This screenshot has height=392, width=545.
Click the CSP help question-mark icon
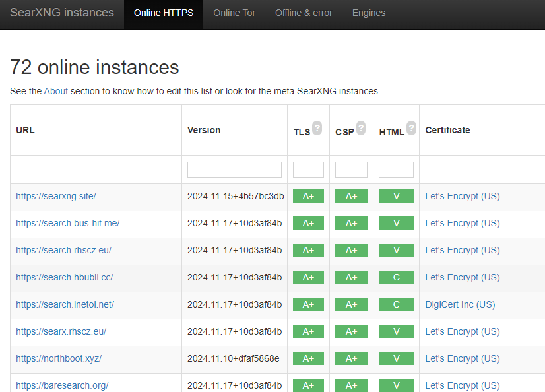(x=361, y=128)
